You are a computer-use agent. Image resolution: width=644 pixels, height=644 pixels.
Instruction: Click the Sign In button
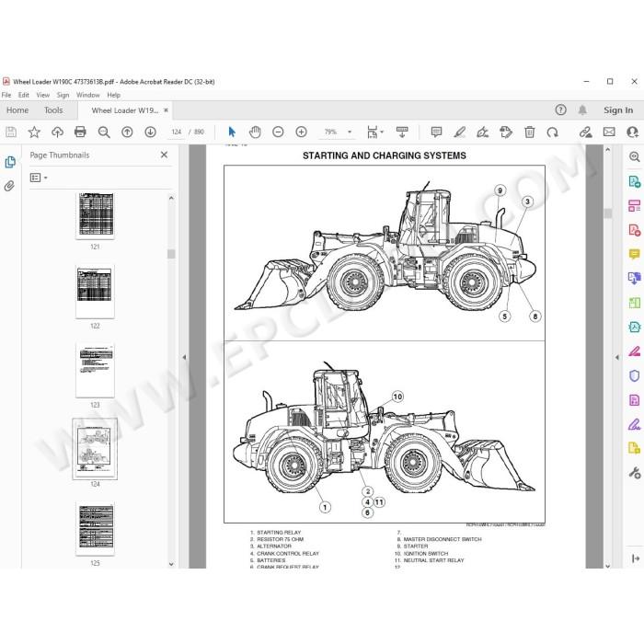tap(618, 110)
